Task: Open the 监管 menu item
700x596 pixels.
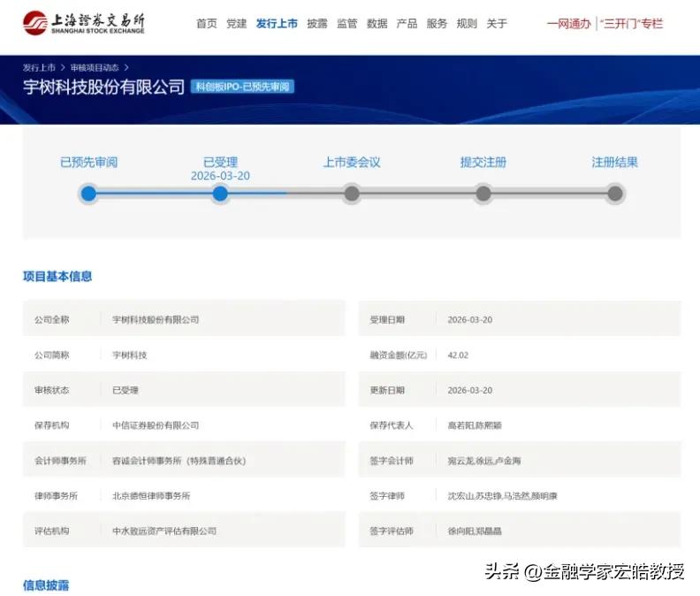Action: (346, 24)
